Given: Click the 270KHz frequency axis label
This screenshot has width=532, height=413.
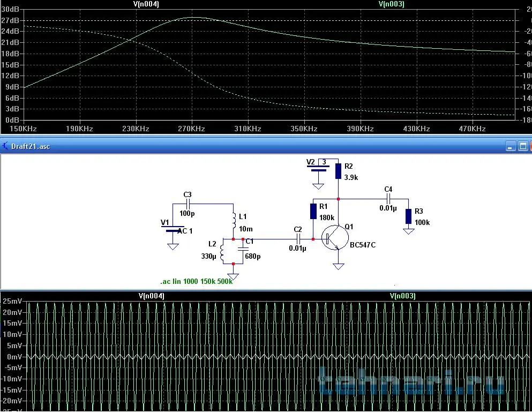Looking at the screenshot, I should 191,129.
